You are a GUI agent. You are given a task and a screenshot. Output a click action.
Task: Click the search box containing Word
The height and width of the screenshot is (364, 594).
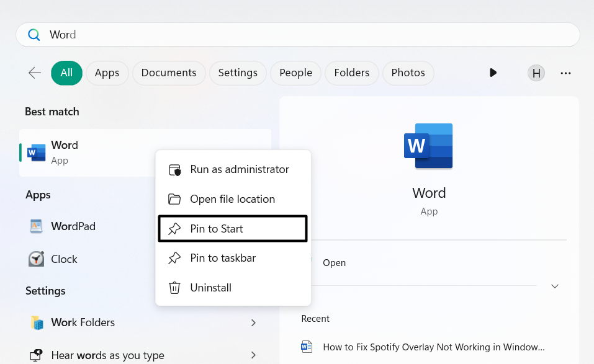(298, 35)
